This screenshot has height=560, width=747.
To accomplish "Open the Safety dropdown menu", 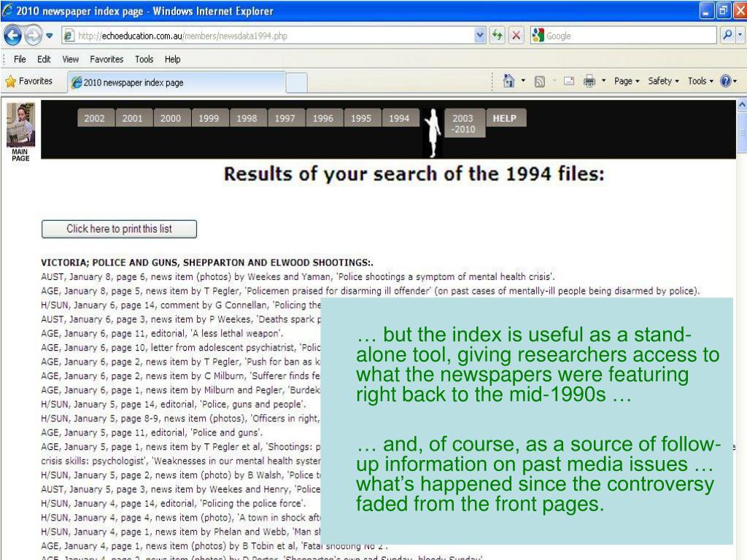I will (663, 82).
